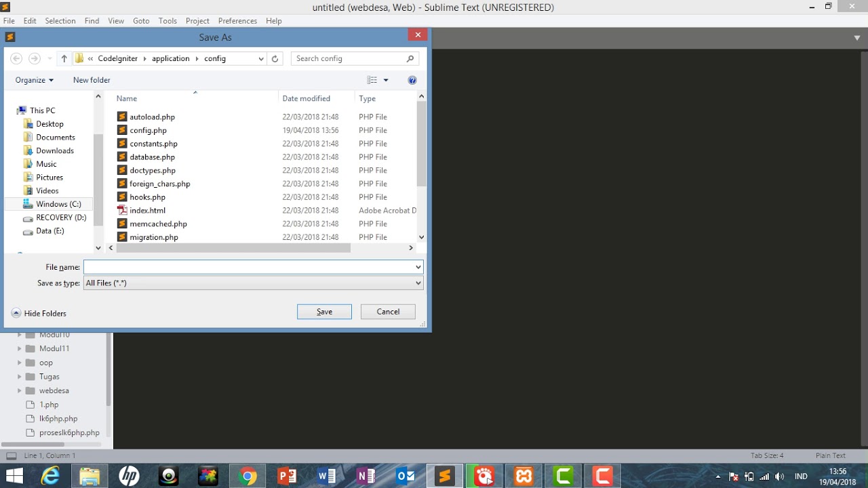Open PowerPoint from the taskbar

[x=287, y=476]
